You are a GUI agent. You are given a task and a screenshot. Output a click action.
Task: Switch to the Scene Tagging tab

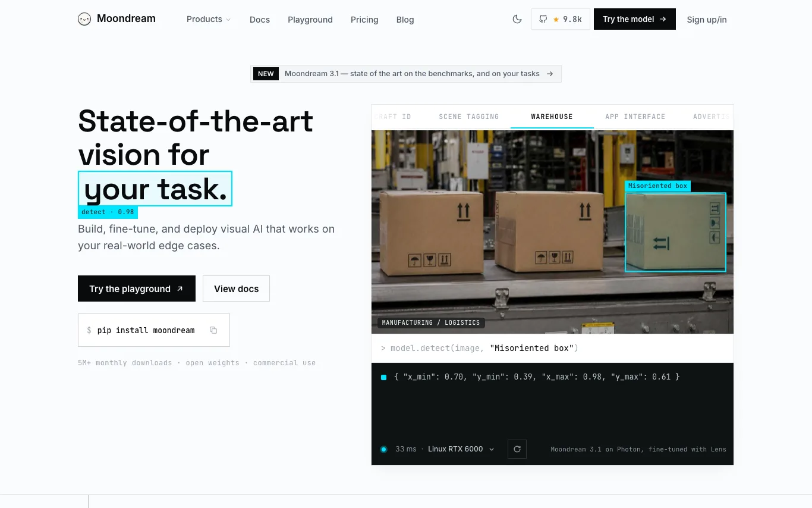click(x=469, y=117)
